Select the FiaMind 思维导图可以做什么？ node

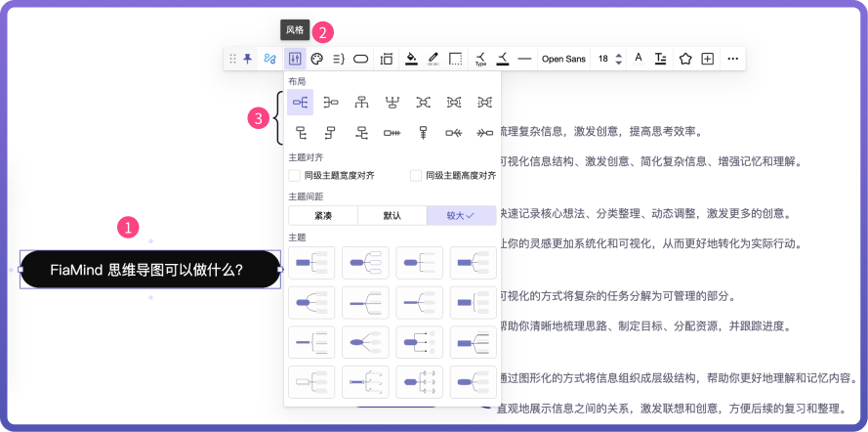[x=150, y=269]
